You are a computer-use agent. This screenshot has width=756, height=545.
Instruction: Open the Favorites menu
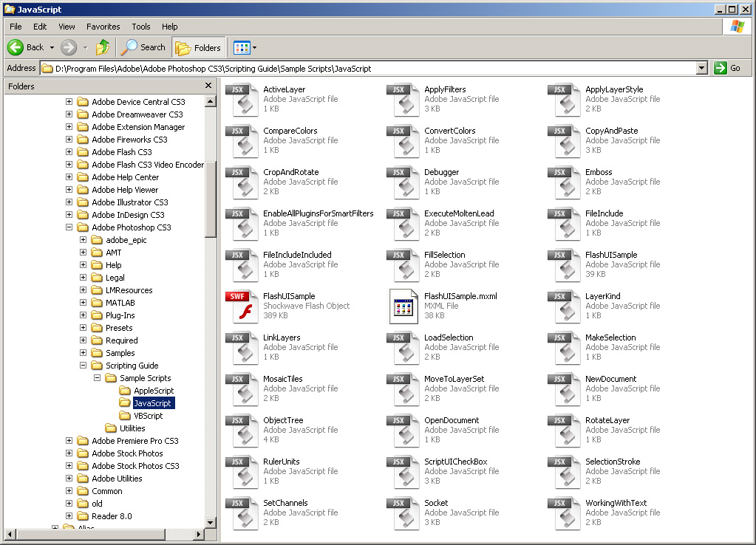pos(103,27)
